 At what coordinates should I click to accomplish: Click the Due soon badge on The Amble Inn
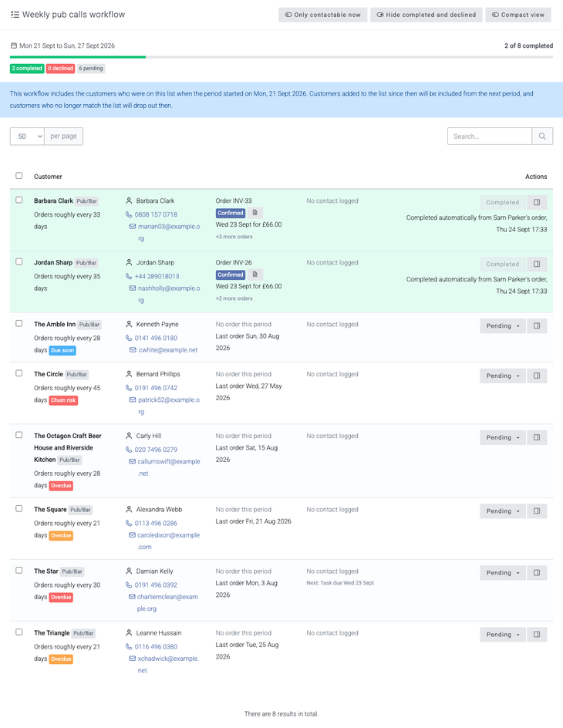coord(62,351)
